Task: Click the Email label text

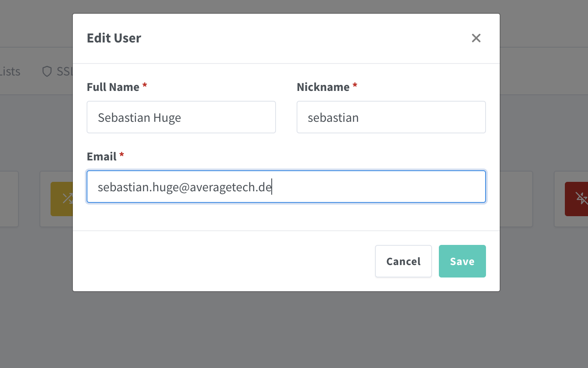Action: click(x=102, y=157)
